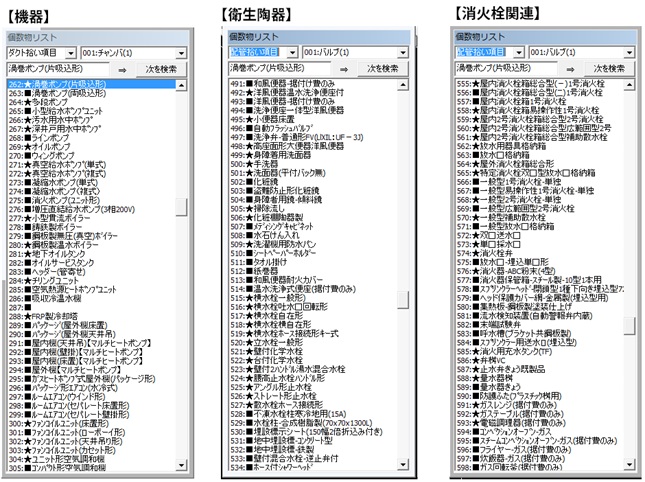Click the search text field in 消火栓関連 panel
645x482 pixels.
(x=506, y=68)
